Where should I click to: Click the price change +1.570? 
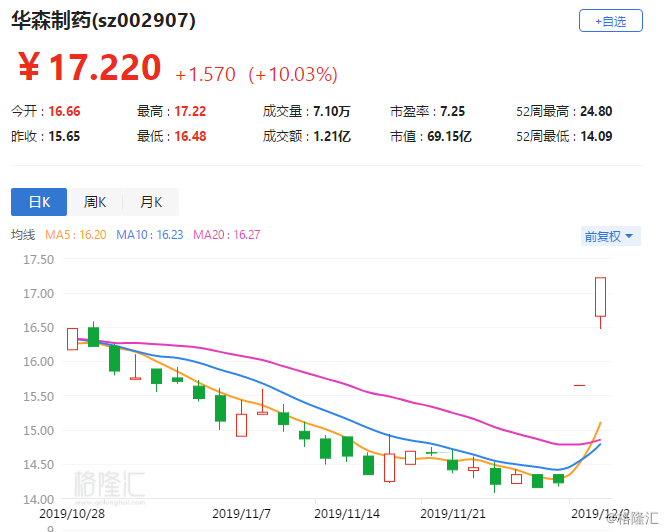(x=205, y=74)
